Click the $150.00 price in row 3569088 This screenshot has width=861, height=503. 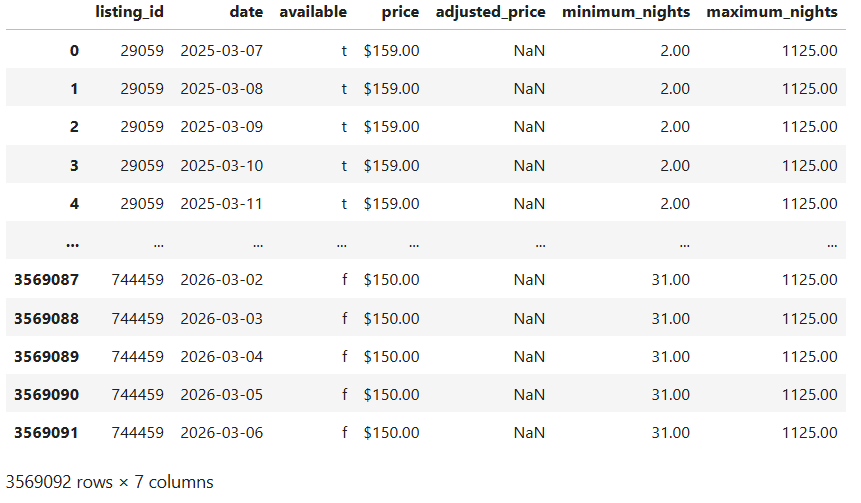click(392, 318)
